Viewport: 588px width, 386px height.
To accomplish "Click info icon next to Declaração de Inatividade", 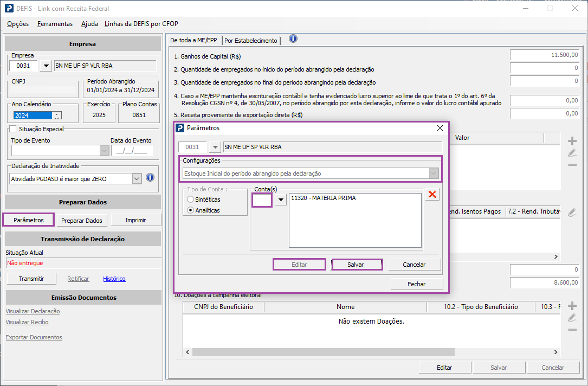I will 151,178.
